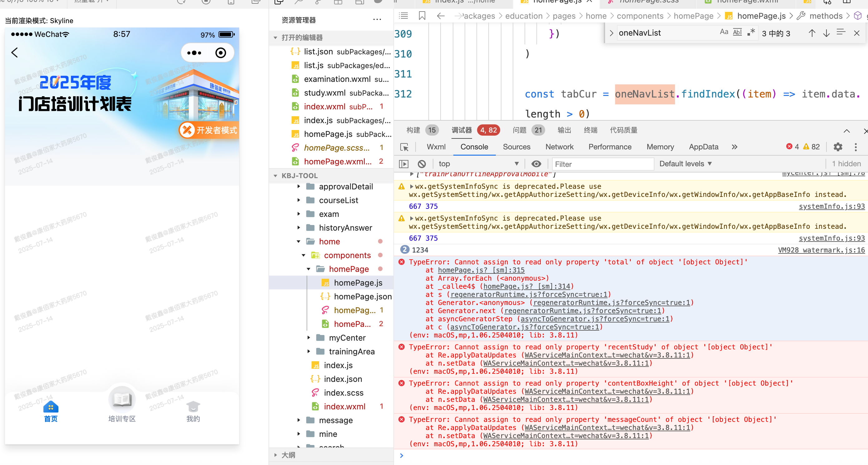Toggle Match Case in the find widget
The height and width of the screenshot is (465, 868).
coord(723,32)
